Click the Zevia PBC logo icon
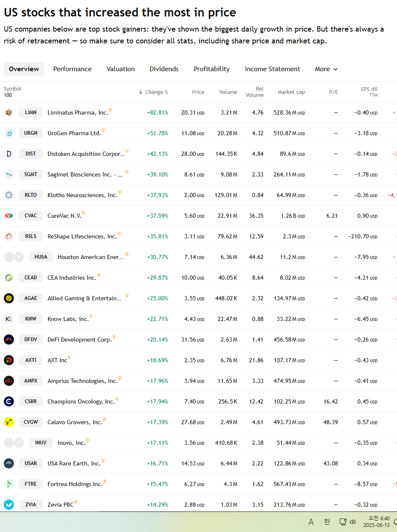397x532 pixels. (9, 505)
